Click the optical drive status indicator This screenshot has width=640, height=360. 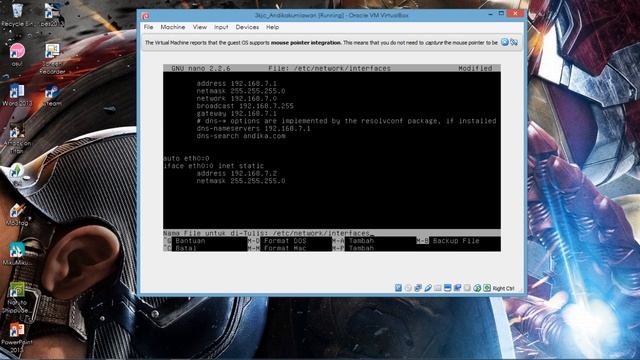tap(408, 288)
